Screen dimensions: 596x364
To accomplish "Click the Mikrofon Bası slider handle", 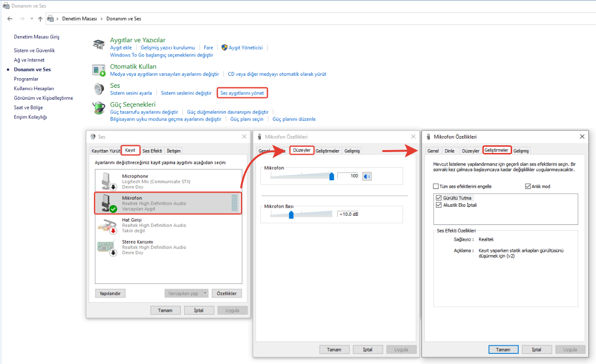I will point(291,214).
